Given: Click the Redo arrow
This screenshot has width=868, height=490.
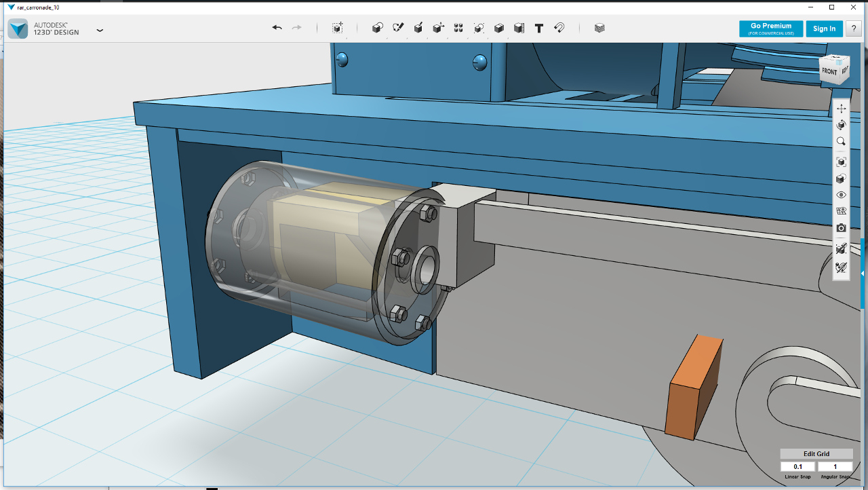Looking at the screenshot, I should click(x=296, y=28).
